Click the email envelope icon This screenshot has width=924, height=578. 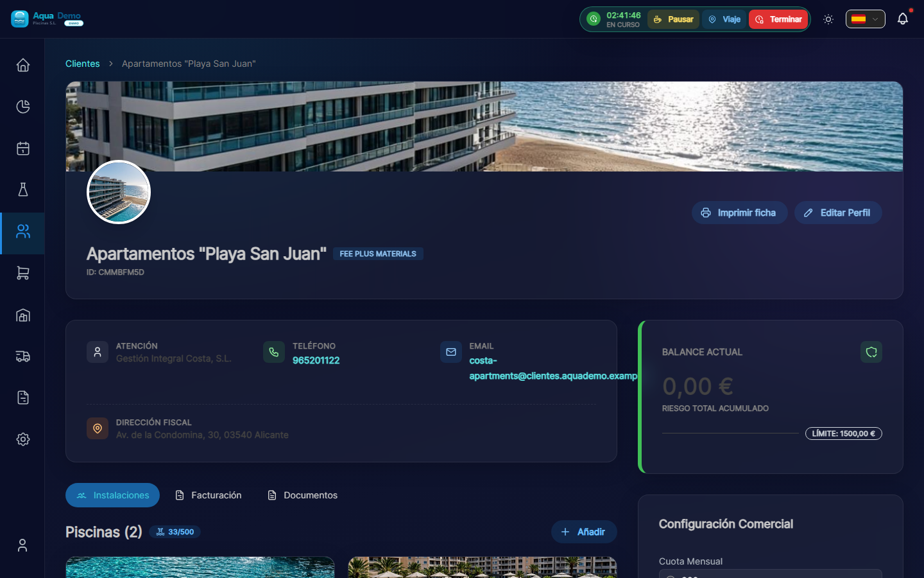pyautogui.click(x=451, y=352)
